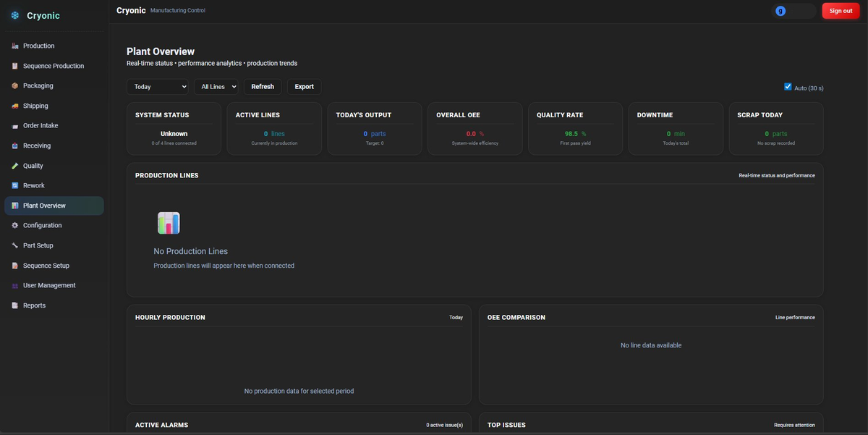Open Sequence Production from the sidebar
The width and height of the screenshot is (868, 435).
(54, 67)
